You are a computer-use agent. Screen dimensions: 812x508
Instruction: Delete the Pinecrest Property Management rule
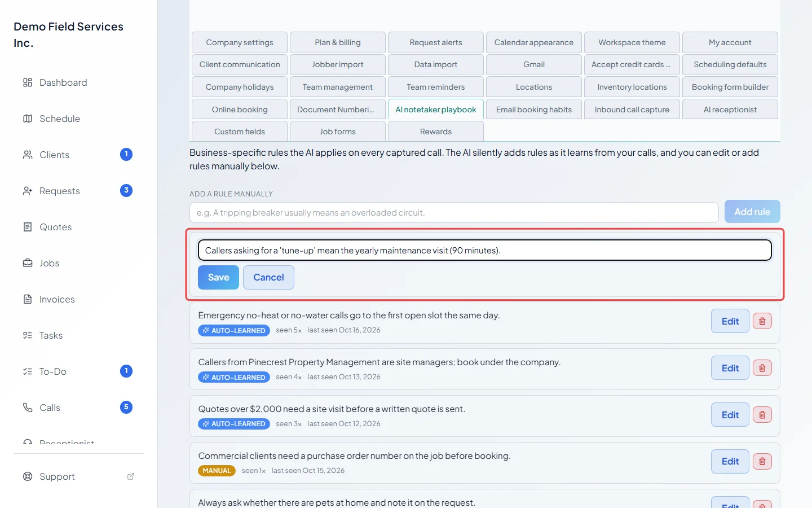coord(762,368)
